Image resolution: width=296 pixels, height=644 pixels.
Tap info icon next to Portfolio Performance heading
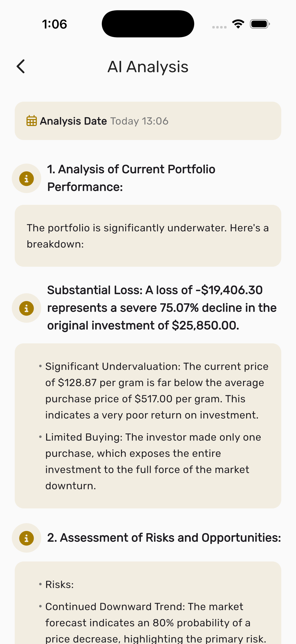click(x=27, y=179)
